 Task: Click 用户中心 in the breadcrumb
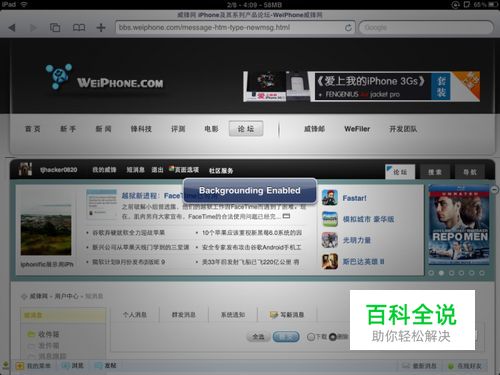coord(67,296)
